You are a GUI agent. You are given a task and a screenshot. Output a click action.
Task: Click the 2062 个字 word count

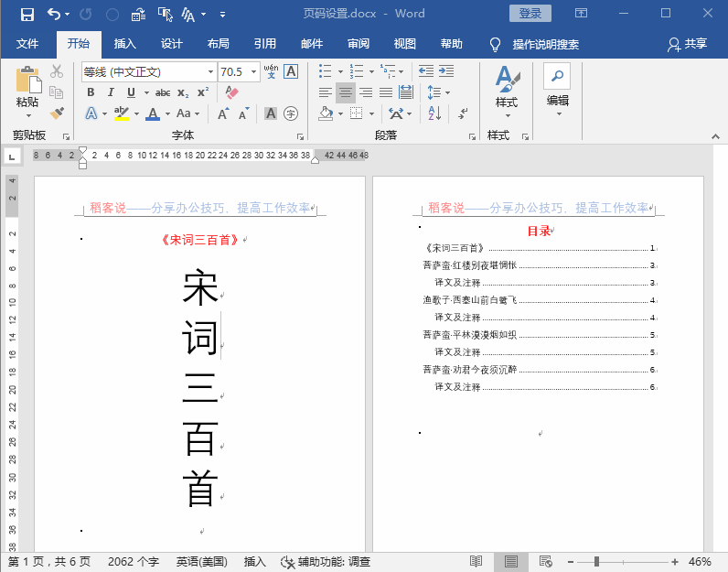pyautogui.click(x=134, y=562)
